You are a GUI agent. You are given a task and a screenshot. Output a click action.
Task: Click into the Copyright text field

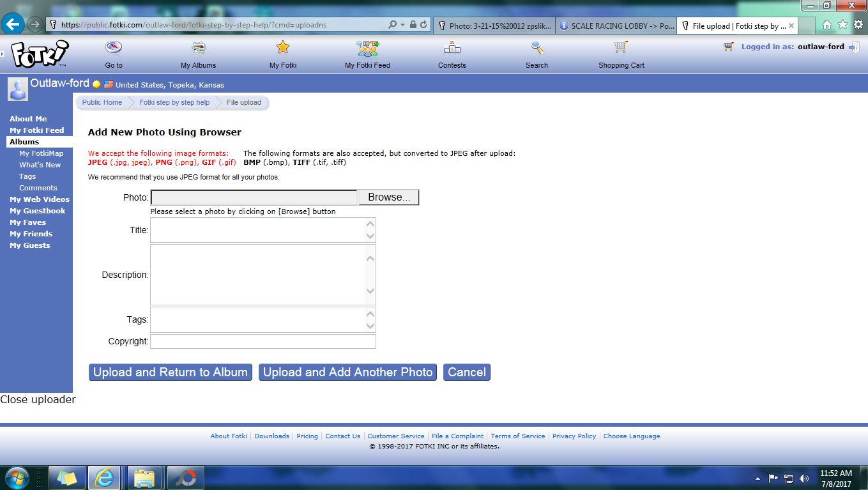(x=263, y=342)
